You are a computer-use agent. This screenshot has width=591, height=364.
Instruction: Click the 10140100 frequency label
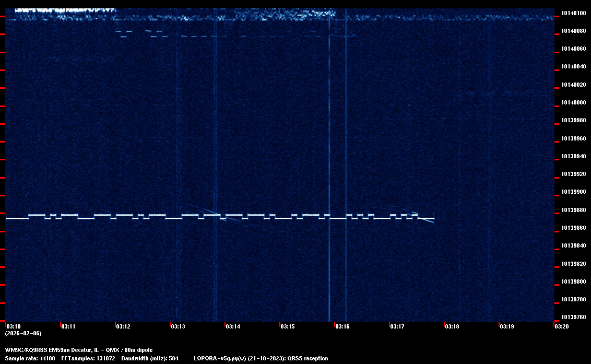(573, 13)
